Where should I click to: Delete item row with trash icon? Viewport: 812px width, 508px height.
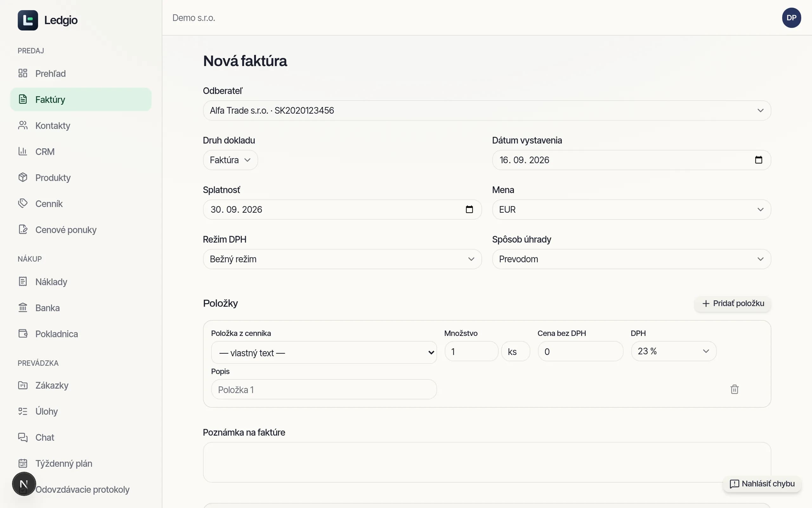(735, 389)
